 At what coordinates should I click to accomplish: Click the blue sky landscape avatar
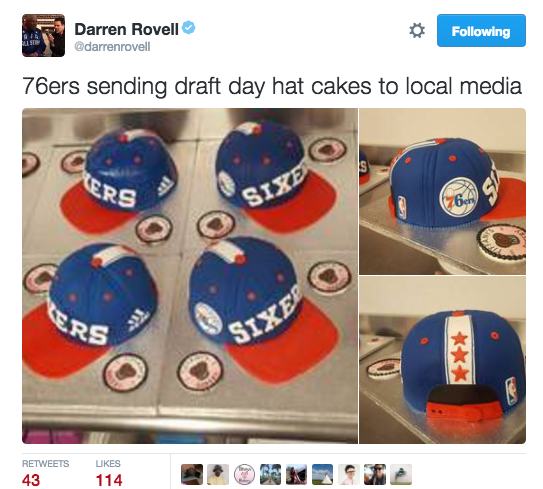click(x=323, y=474)
